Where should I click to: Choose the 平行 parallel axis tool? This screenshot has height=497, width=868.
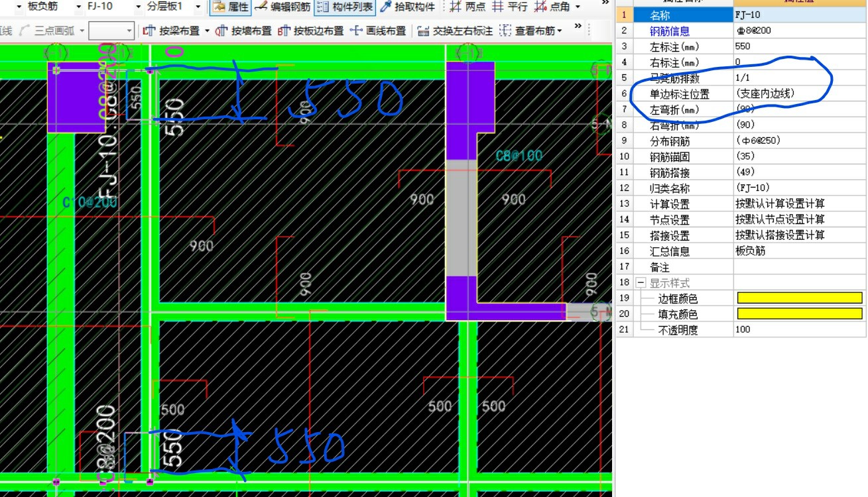click(x=510, y=7)
